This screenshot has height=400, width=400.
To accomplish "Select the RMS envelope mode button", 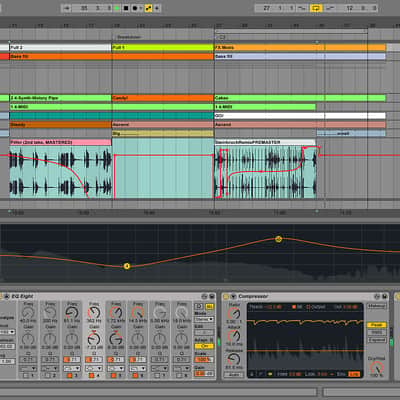I will pyautogui.click(x=377, y=332).
